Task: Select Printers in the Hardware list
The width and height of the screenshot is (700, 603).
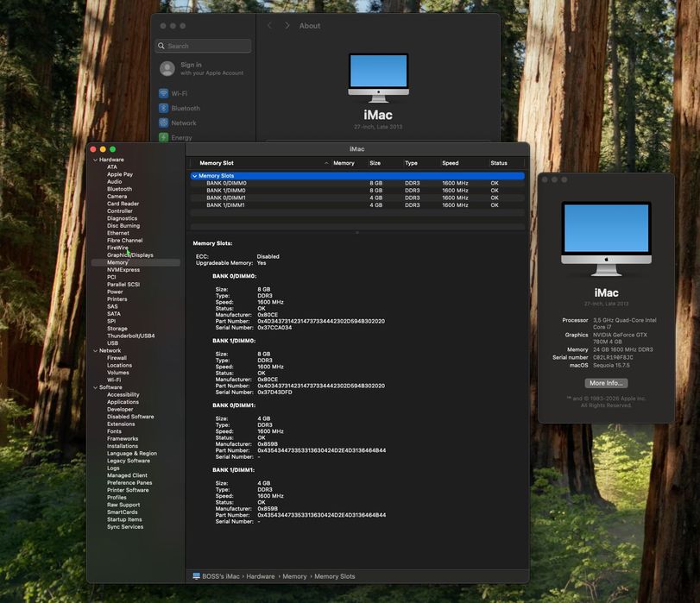Action: point(117,299)
